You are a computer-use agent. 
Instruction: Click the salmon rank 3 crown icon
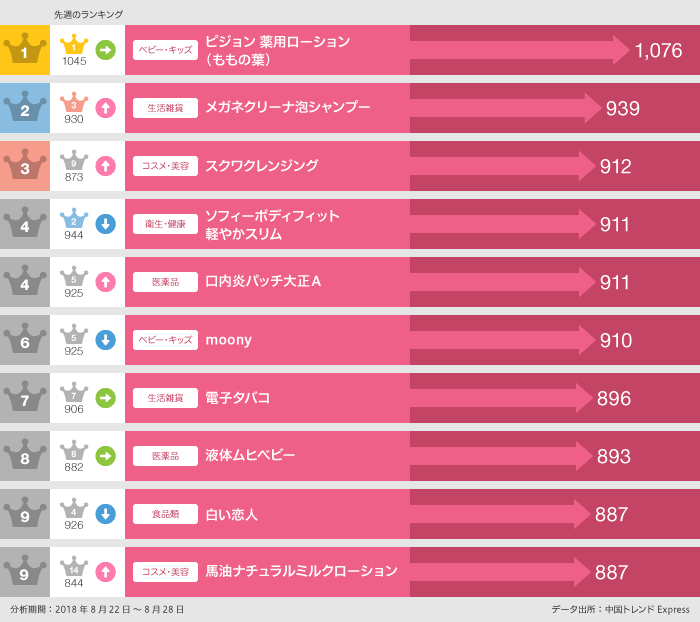tap(24, 165)
